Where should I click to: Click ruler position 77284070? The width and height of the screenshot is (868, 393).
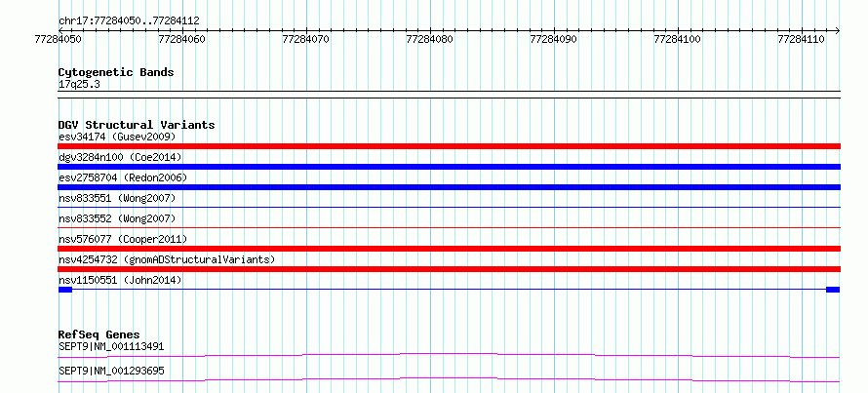pyautogui.click(x=306, y=39)
